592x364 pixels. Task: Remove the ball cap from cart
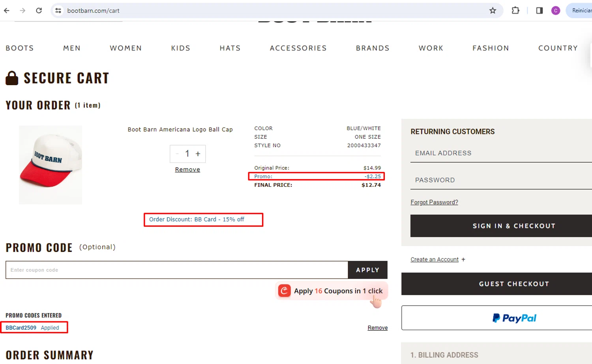[x=187, y=170]
